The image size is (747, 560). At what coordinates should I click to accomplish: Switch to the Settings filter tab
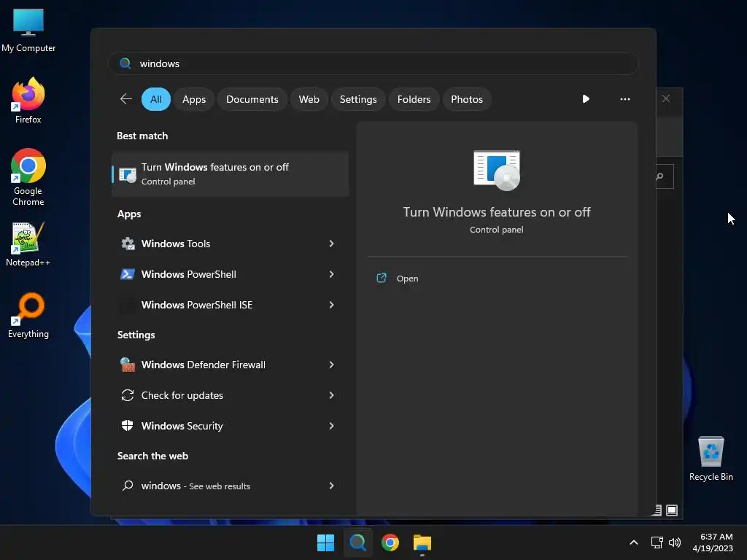point(357,99)
